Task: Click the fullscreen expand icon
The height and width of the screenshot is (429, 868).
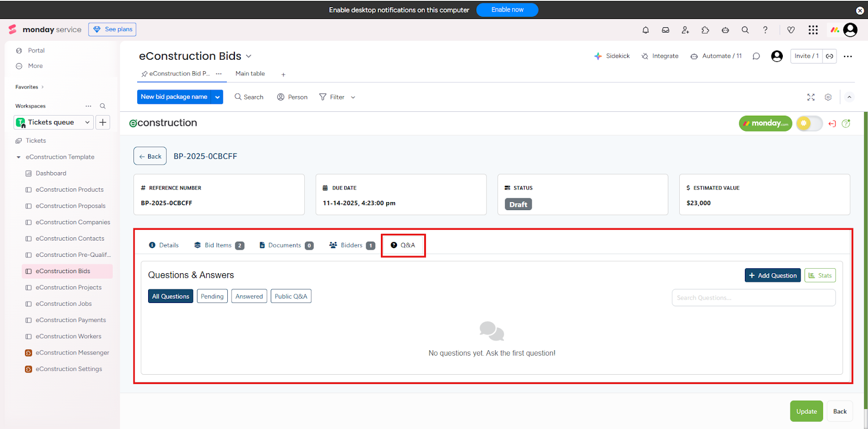Action: pyautogui.click(x=810, y=97)
